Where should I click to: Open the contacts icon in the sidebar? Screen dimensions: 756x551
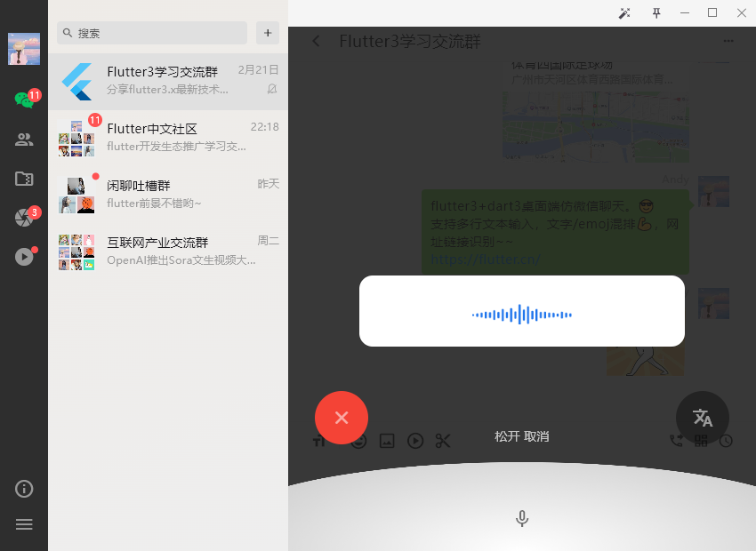click(24, 140)
